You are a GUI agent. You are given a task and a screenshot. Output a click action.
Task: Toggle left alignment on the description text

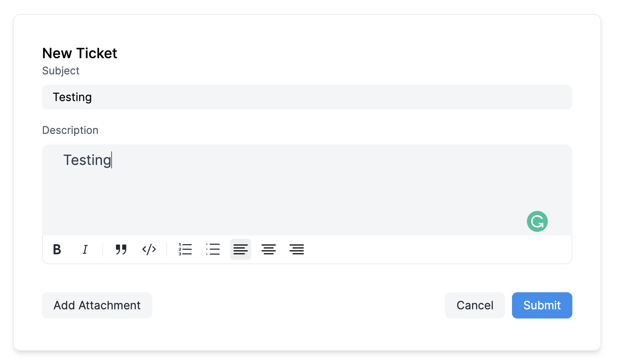[240, 249]
